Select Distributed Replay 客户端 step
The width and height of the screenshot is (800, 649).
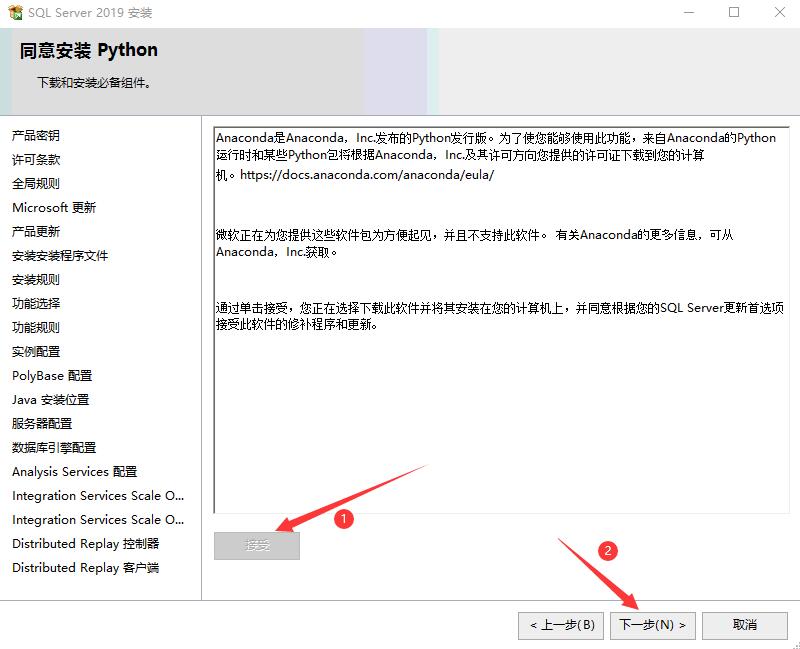coord(86,568)
